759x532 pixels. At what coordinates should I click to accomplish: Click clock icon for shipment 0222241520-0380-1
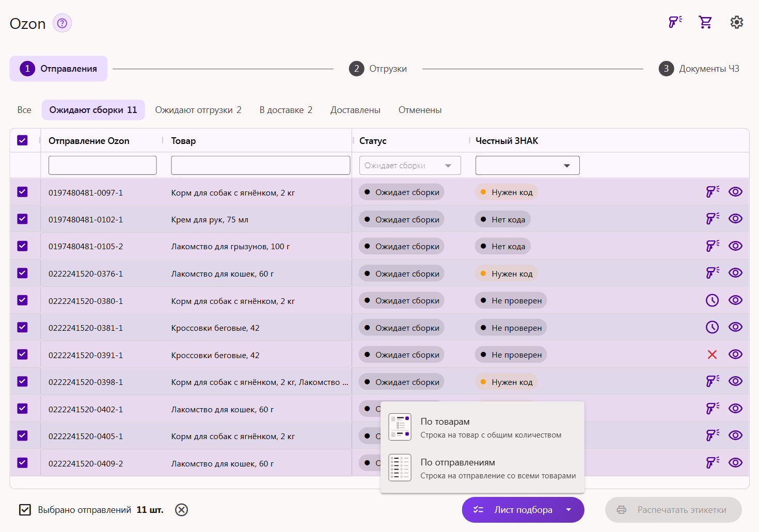coord(713,300)
